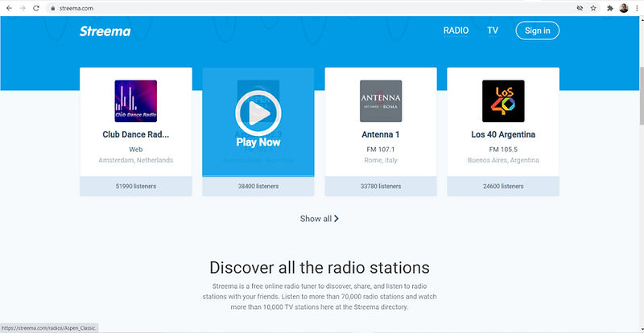This screenshot has height=333, width=644.
Task: Click the 38400 listeners footer
Action: 258,187
